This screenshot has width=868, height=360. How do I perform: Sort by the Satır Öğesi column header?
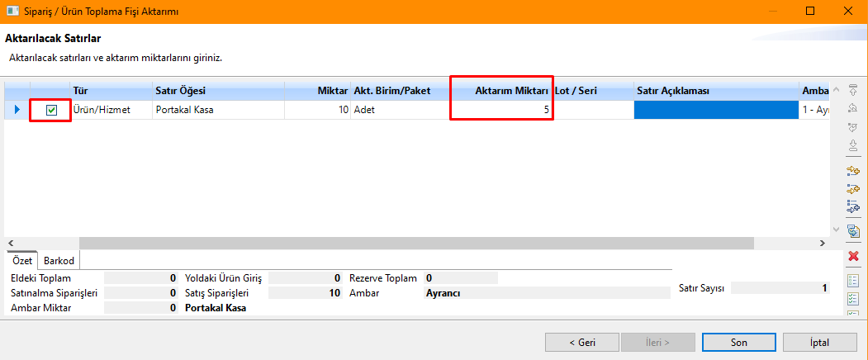pyautogui.click(x=218, y=90)
